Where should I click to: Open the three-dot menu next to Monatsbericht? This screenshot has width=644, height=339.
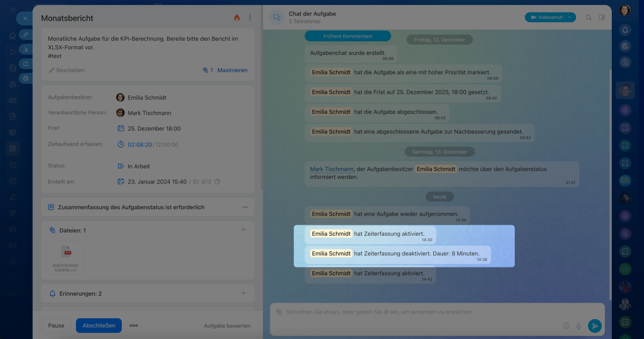tap(250, 18)
